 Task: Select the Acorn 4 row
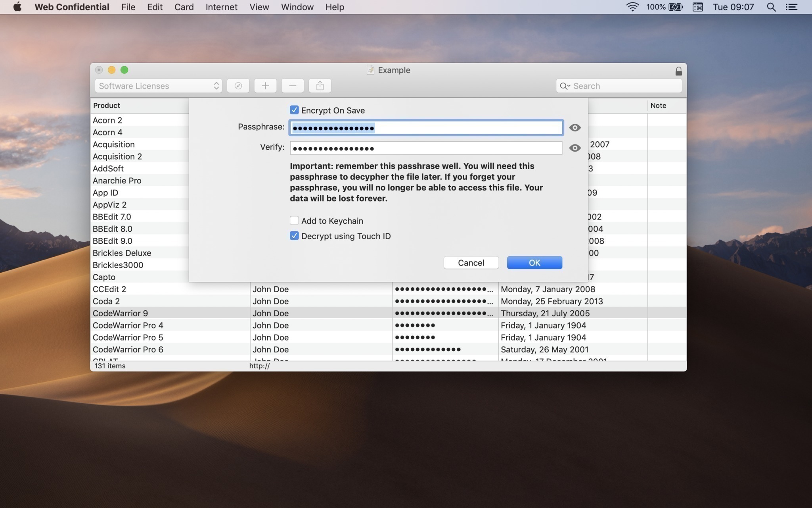click(x=140, y=132)
